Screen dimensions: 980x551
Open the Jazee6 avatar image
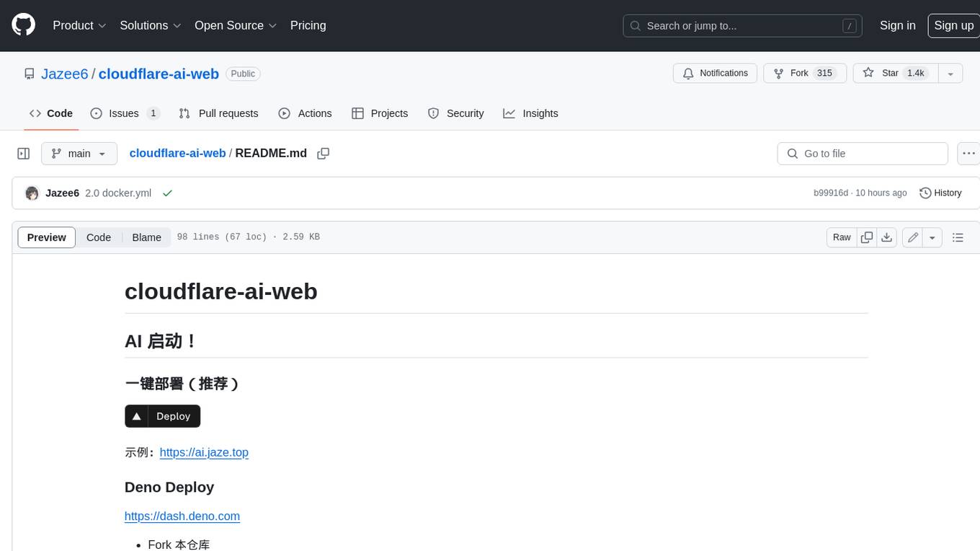click(x=32, y=193)
